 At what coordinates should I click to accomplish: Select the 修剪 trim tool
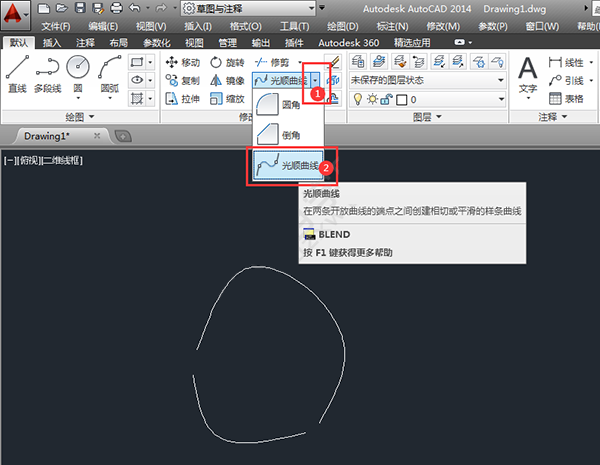pyautogui.click(x=272, y=62)
